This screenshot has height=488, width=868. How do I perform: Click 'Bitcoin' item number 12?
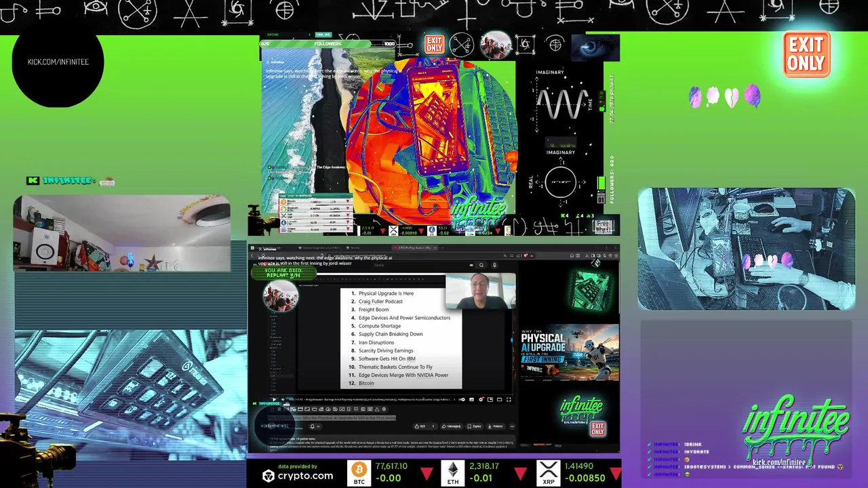coord(366,383)
